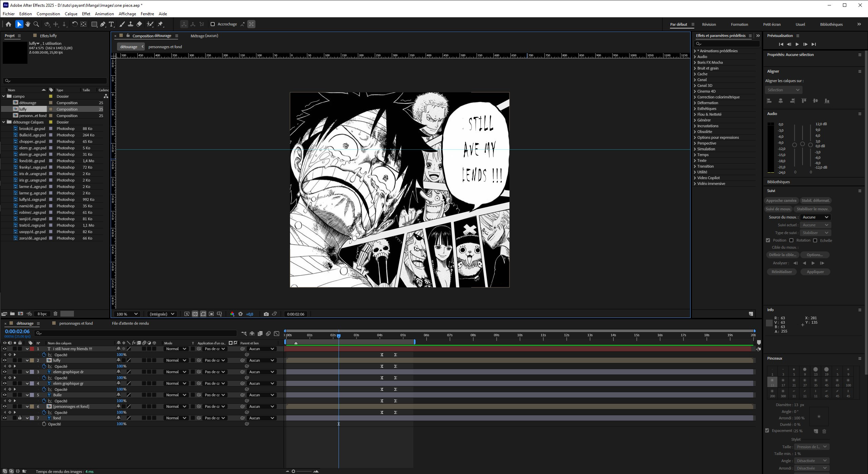Jump to first frame in Prévisualisation

click(781, 44)
